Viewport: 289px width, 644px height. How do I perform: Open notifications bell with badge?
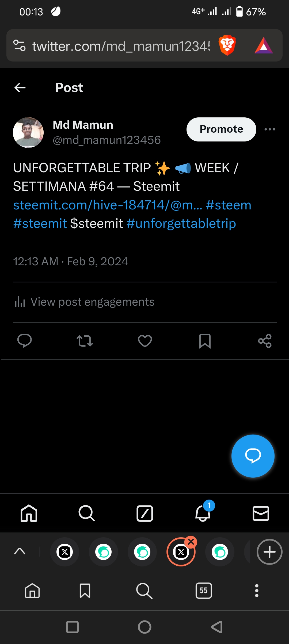point(203,513)
